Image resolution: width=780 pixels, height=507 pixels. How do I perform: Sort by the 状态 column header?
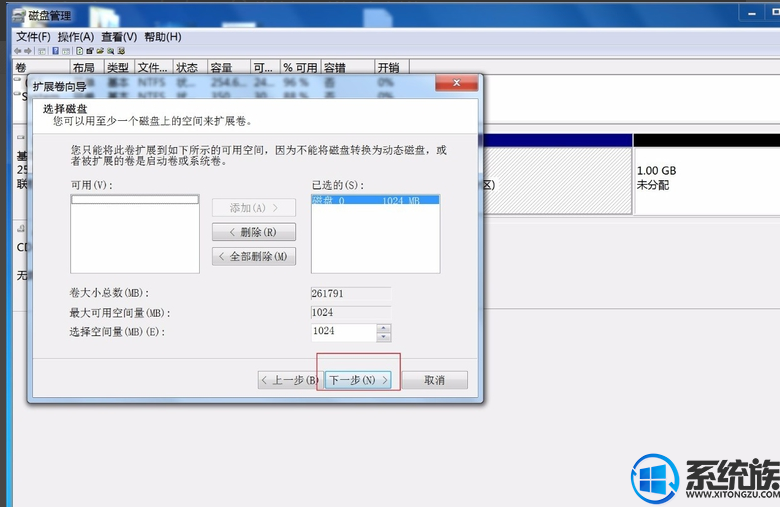[x=190, y=68]
